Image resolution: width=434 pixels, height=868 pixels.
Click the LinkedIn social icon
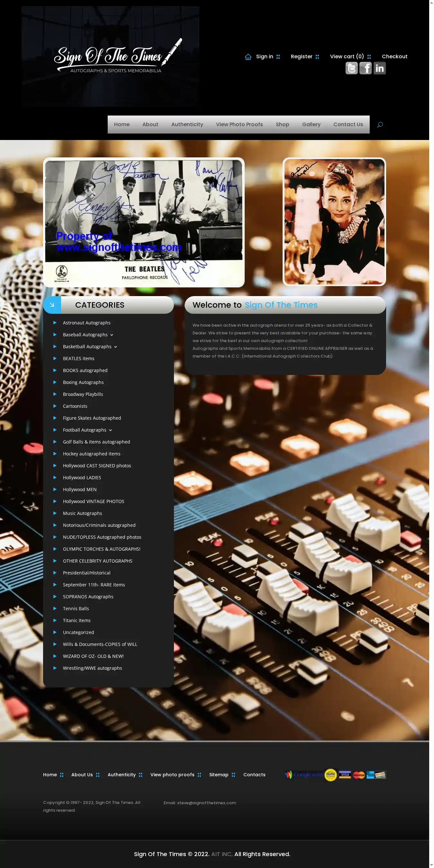point(379,69)
